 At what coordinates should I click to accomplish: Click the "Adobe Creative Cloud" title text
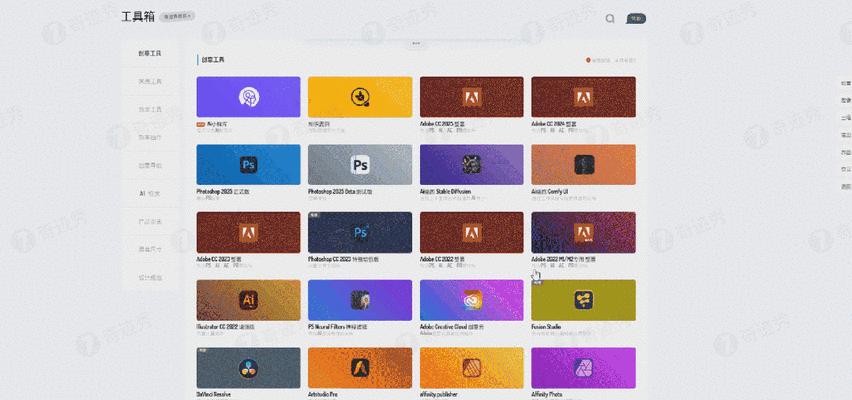(452, 327)
